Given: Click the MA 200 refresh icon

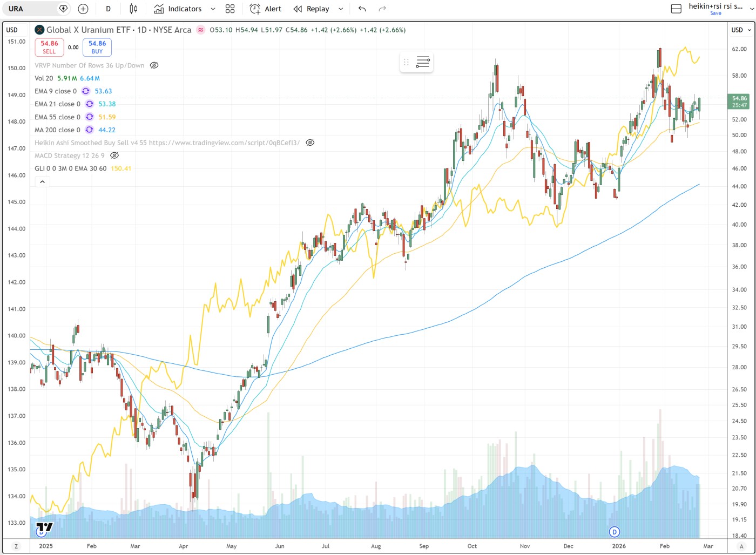Looking at the screenshot, I should [90, 130].
